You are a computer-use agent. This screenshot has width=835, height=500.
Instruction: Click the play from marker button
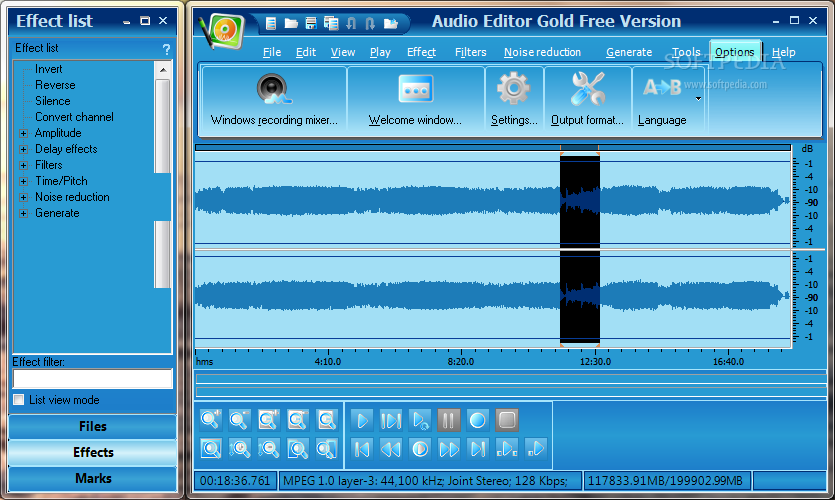pyautogui.click(x=535, y=449)
